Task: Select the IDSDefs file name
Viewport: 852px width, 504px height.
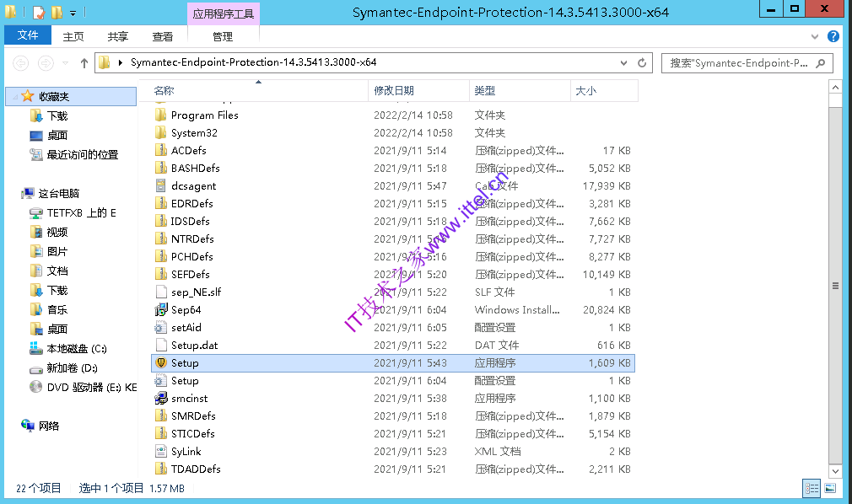Action: point(190,221)
